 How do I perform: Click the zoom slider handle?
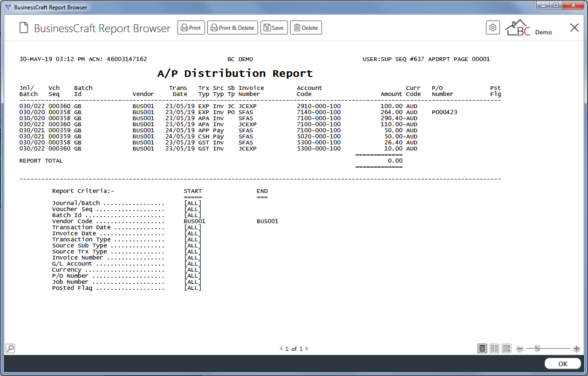click(537, 349)
